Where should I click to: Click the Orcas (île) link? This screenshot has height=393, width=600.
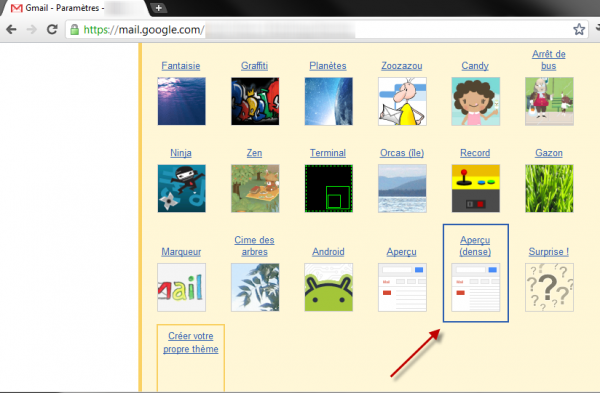click(402, 153)
